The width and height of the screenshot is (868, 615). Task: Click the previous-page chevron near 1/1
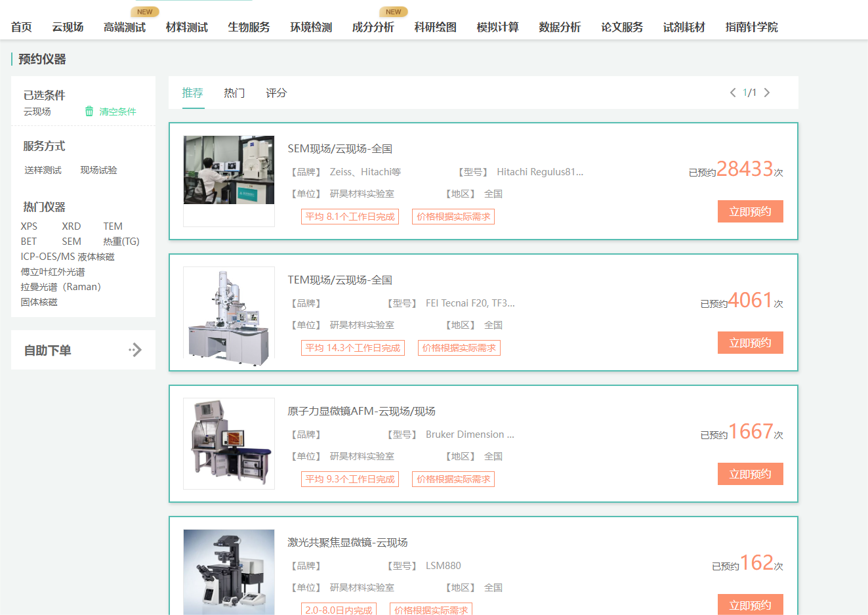pyautogui.click(x=733, y=93)
